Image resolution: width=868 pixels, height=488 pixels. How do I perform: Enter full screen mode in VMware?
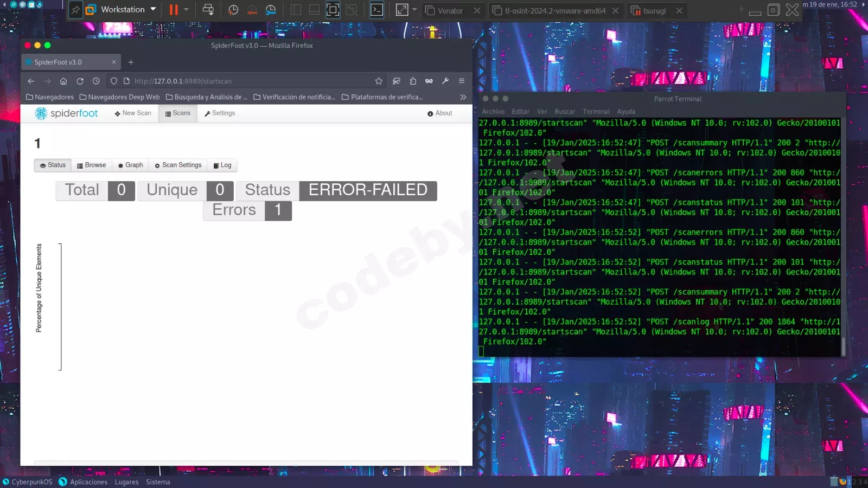tap(331, 10)
